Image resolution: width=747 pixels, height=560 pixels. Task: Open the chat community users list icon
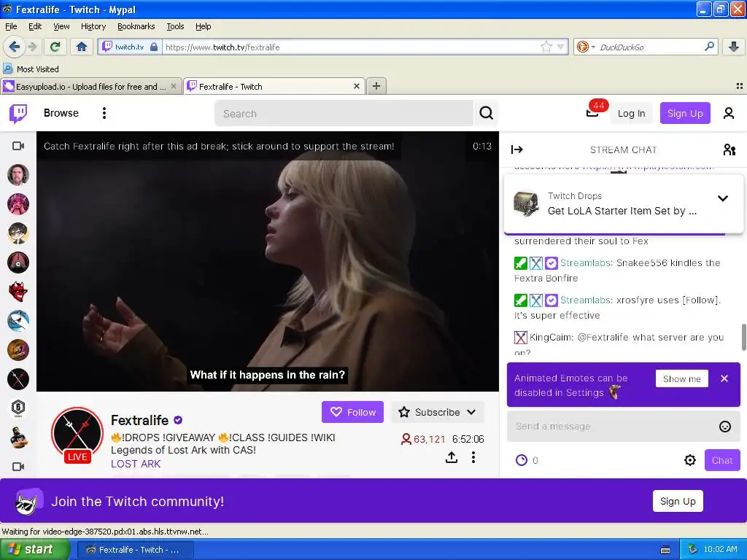[729, 149]
